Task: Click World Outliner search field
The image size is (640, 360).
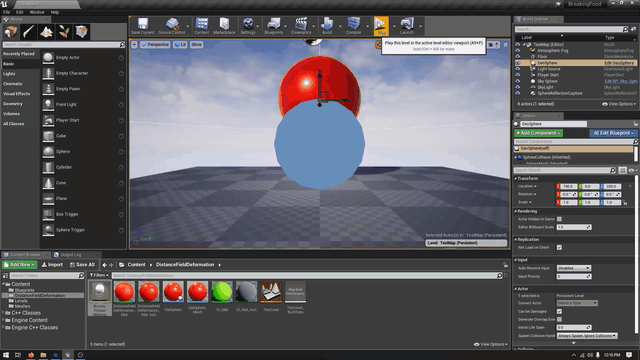Action: click(571, 29)
